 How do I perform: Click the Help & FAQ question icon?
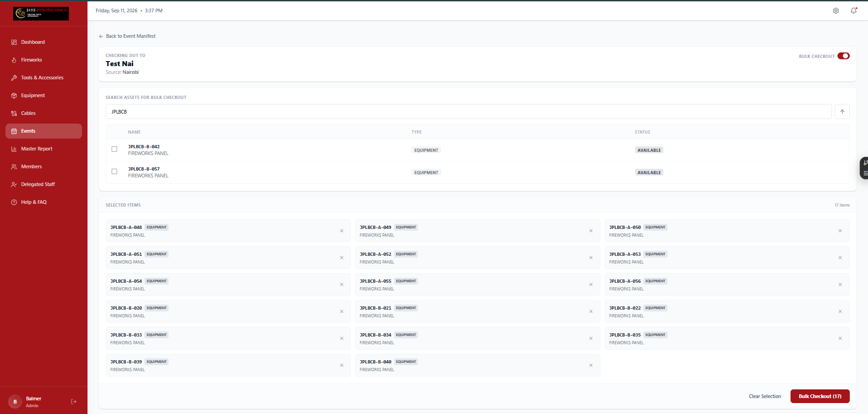(14, 202)
